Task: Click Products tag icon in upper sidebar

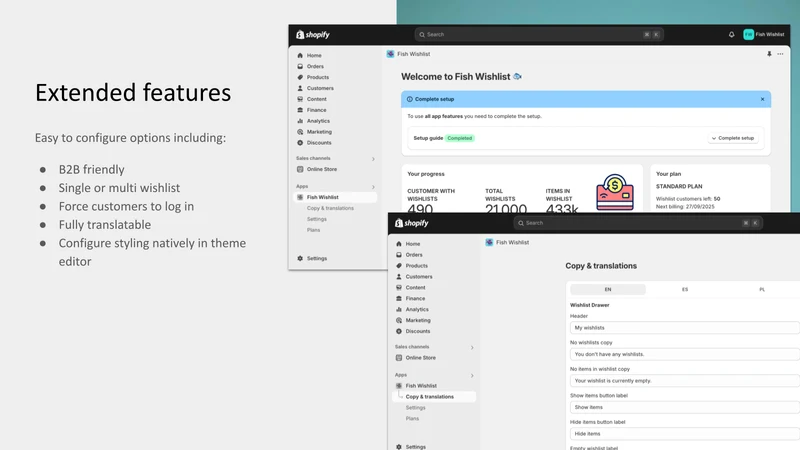Action: [300, 77]
